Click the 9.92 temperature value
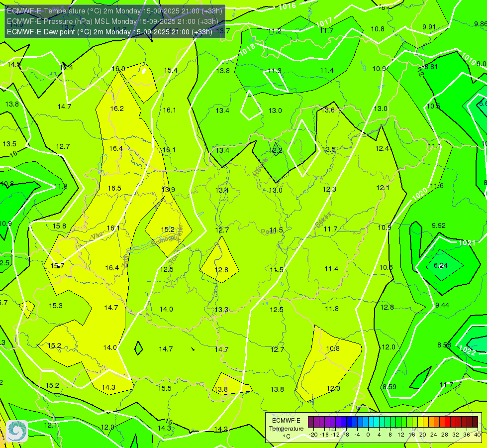 [x=439, y=225]
